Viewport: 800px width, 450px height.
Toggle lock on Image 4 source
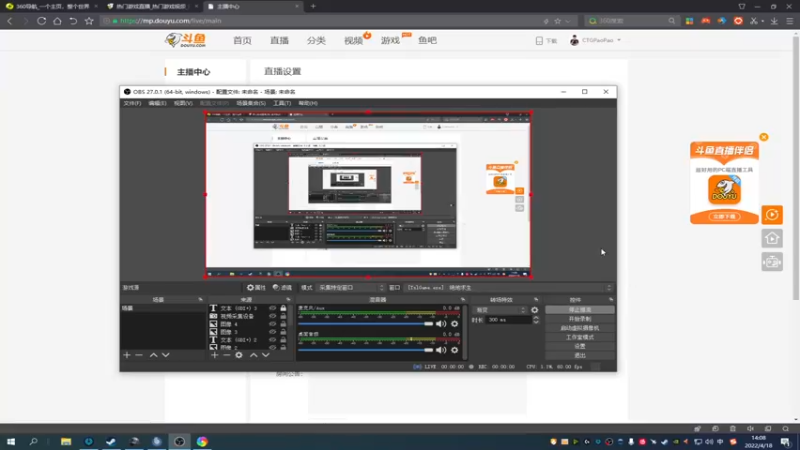[283, 324]
